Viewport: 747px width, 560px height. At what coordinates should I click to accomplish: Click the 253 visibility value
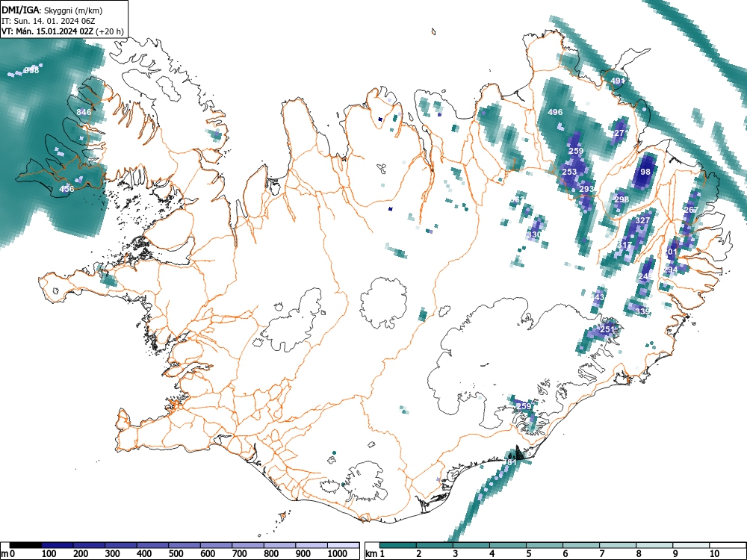pyautogui.click(x=569, y=172)
